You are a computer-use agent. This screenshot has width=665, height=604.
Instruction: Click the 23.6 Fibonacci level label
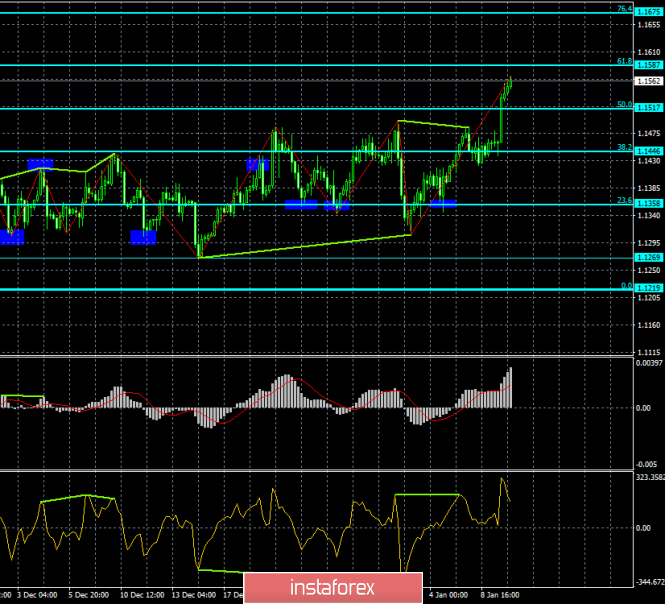coord(624,200)
